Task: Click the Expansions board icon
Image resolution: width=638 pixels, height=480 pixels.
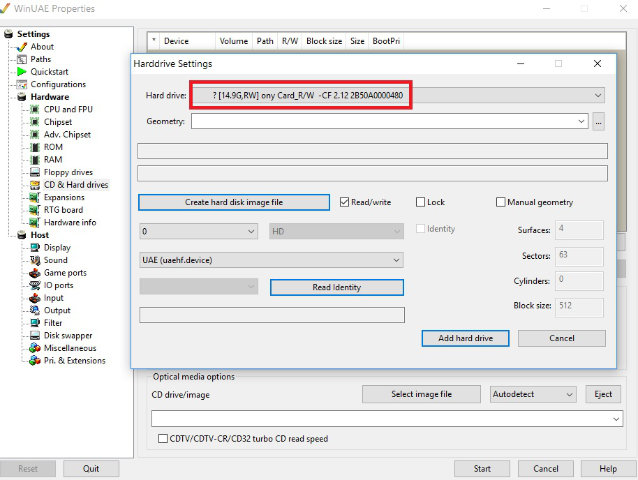Action: coord(35,198)
